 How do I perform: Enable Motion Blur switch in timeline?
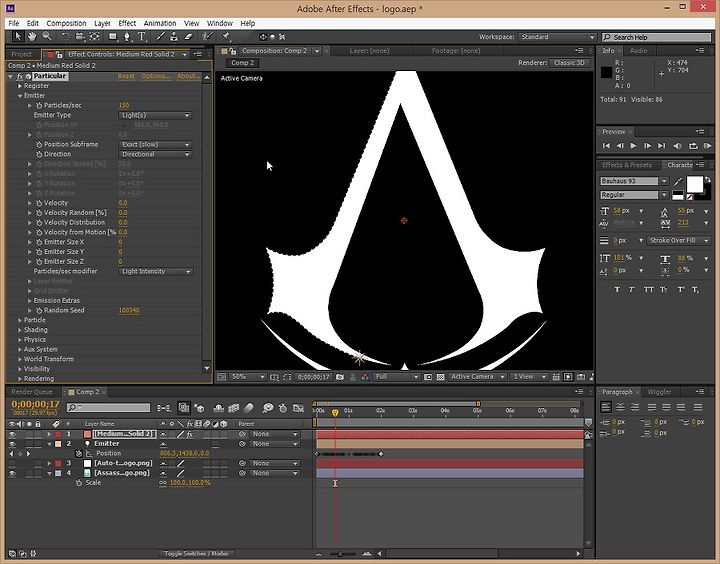(248, 408)
